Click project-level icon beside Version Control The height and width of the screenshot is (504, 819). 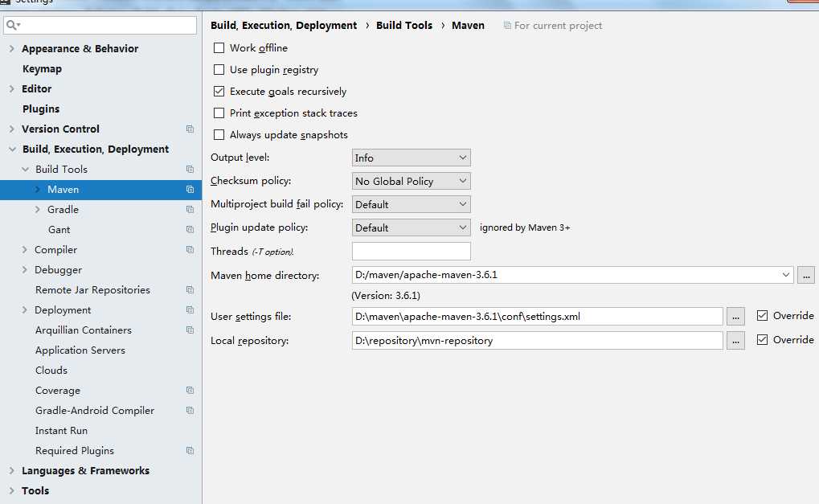(x=190, y=129)
